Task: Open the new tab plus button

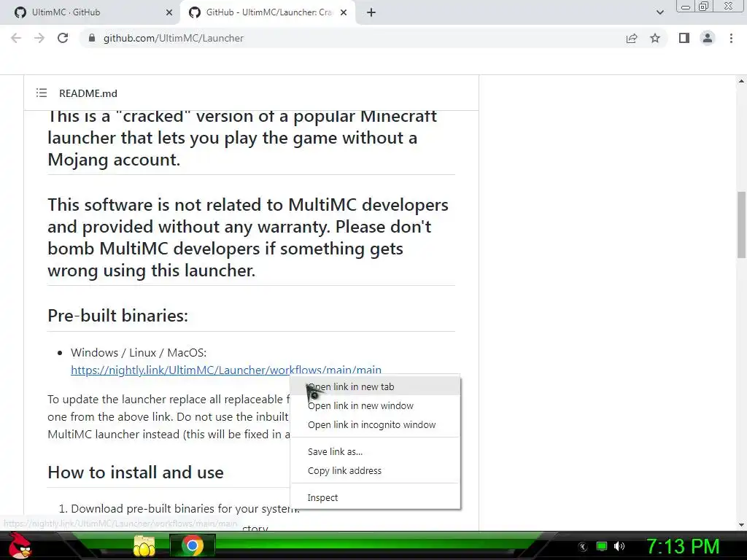Action: (371, 13)
